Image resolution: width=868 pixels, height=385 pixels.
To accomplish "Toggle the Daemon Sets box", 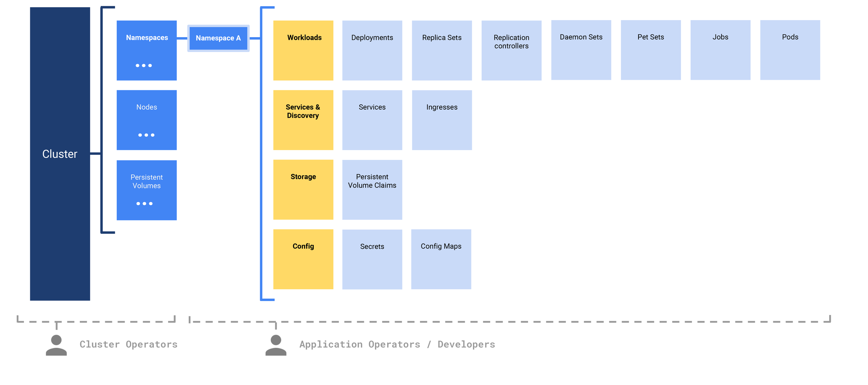I will tap(581, 50).
